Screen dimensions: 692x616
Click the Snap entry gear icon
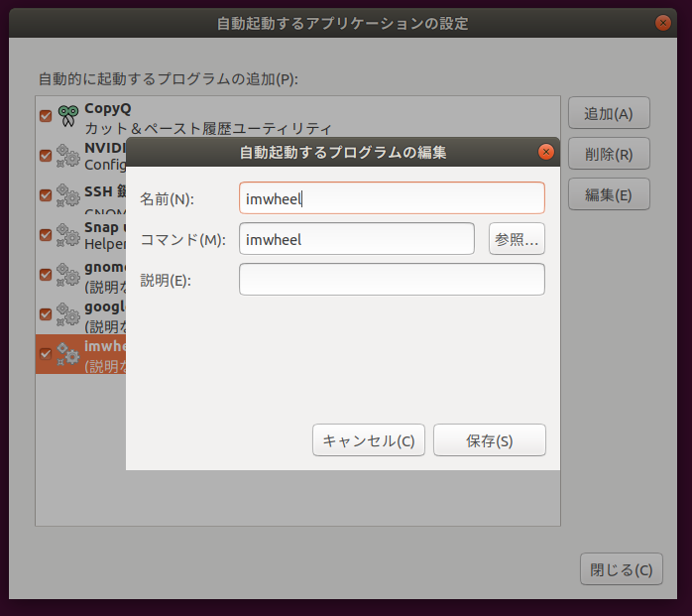(68, 235)
